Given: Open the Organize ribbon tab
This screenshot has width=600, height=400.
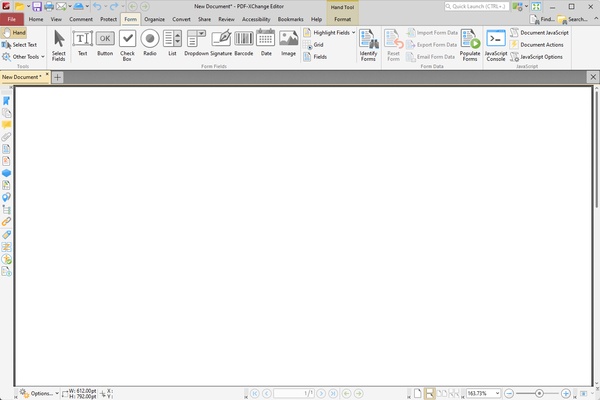Looking at the screenshot, I should tap(154, 19).
